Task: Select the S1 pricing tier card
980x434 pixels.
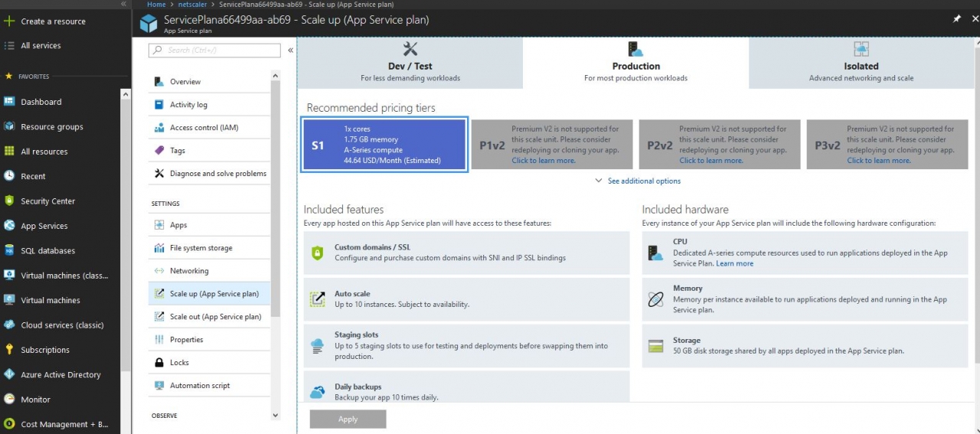Action: click(x=384, y=145)
